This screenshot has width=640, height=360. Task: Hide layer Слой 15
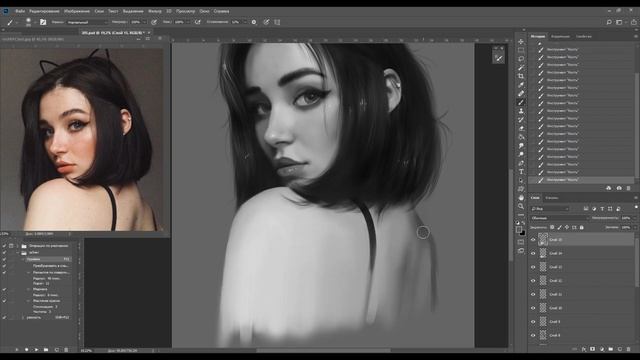[533, 240]
